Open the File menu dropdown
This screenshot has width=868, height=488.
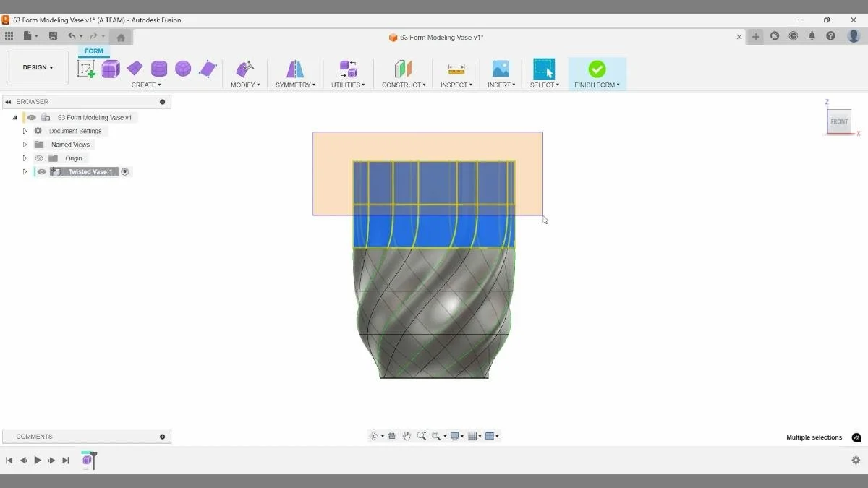pyautogui.click(x=30, y=36)
